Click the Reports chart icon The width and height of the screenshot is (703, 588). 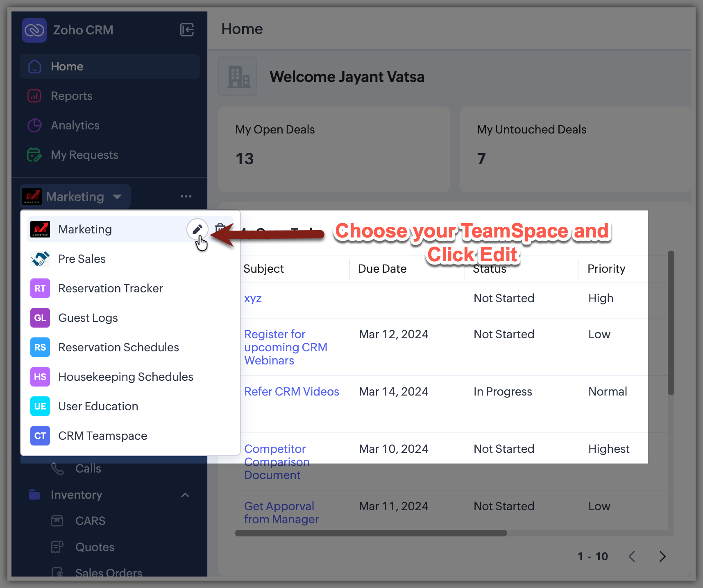point(34,96)
